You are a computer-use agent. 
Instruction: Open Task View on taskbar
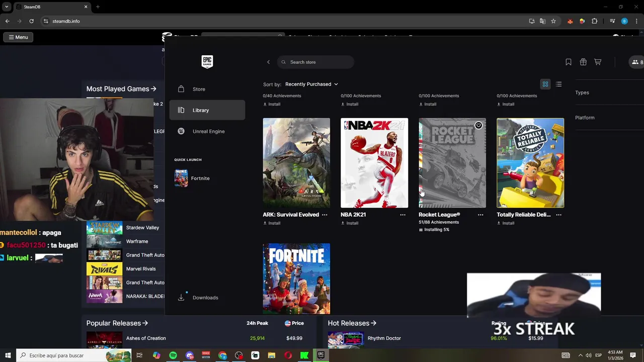(x=139, y=355)
